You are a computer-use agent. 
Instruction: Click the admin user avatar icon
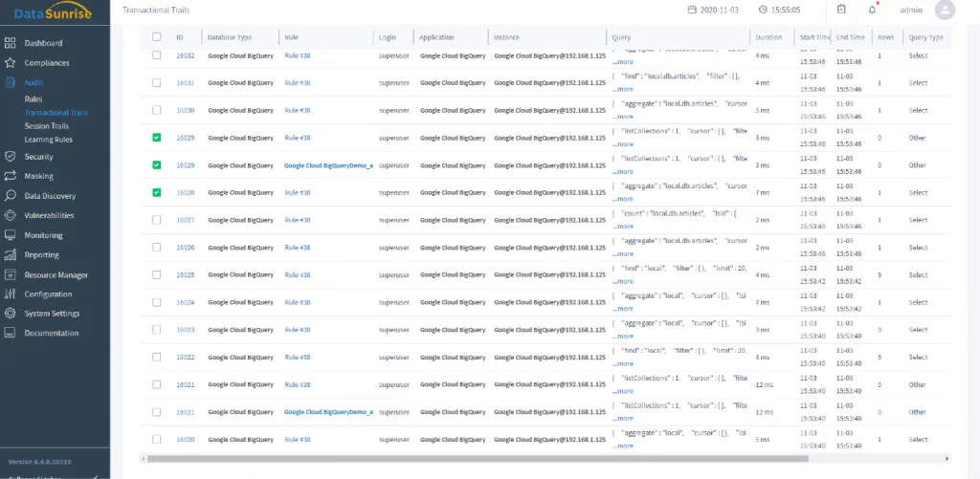pos(945,10)
